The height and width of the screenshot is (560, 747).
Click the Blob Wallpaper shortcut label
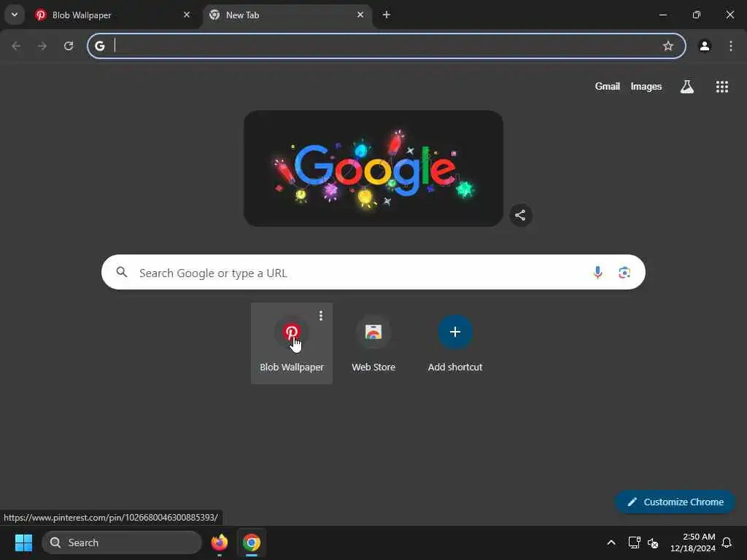tap(292, 367)
